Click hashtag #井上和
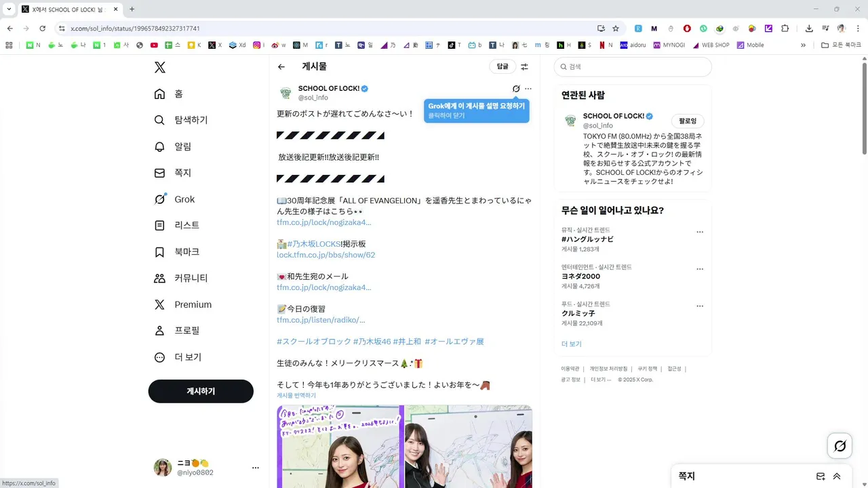 pyautogui.click(x=407, y=342)
